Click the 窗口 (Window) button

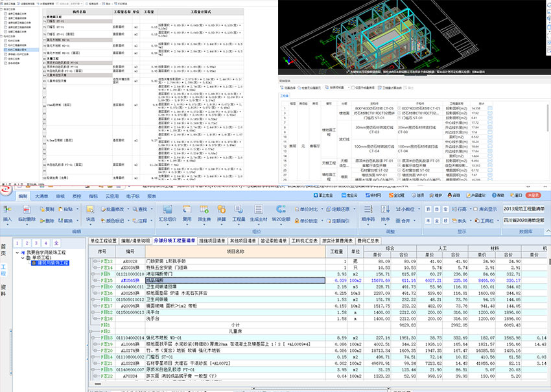516,195
